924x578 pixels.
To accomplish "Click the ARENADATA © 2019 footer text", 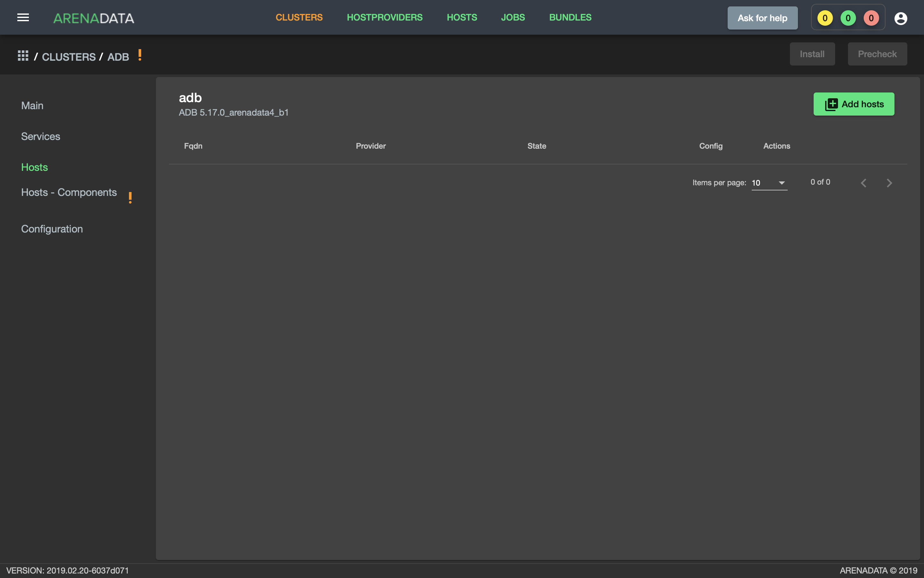I will [x=878, y=570].
